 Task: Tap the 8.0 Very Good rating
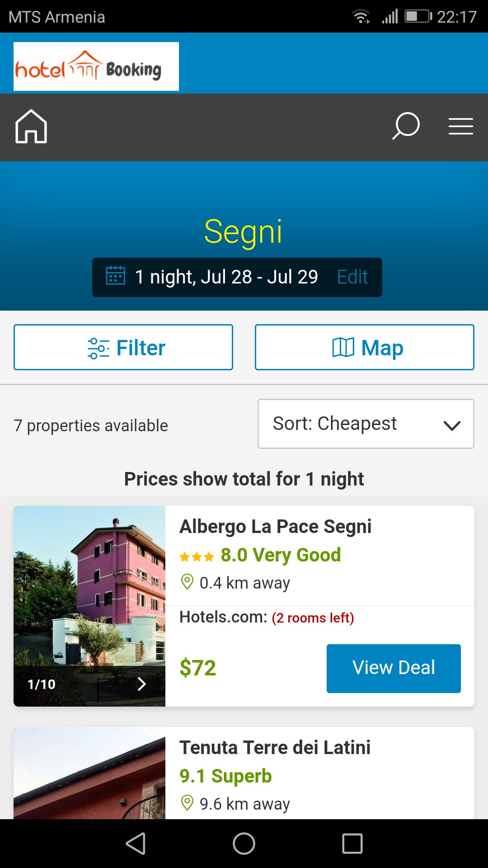[280, 555]
